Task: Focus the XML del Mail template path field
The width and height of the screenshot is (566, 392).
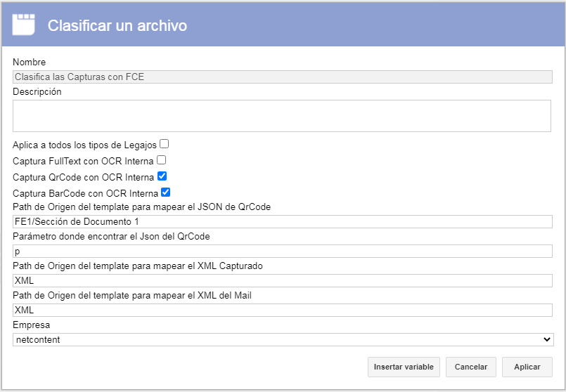Action: tap(282, 310)
